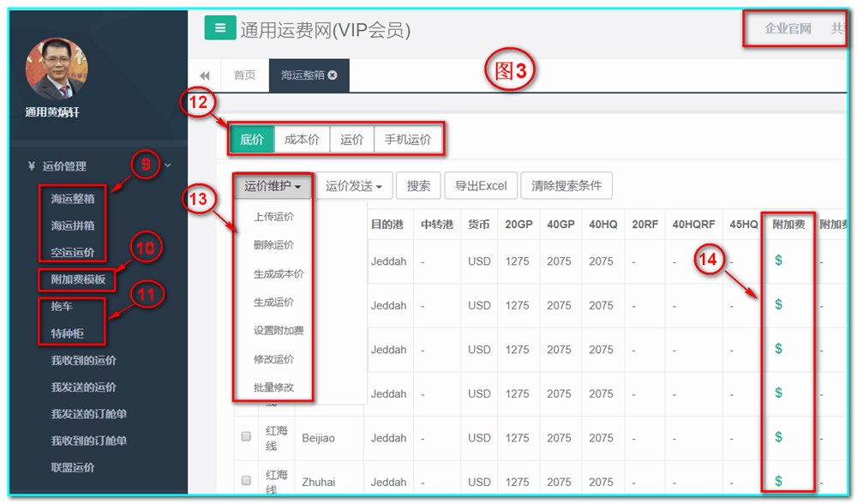Viewport: 857px width, 504px height.
Task: Click the collapse tabs double-arrow icon
Action: click(x=204, y=75)
